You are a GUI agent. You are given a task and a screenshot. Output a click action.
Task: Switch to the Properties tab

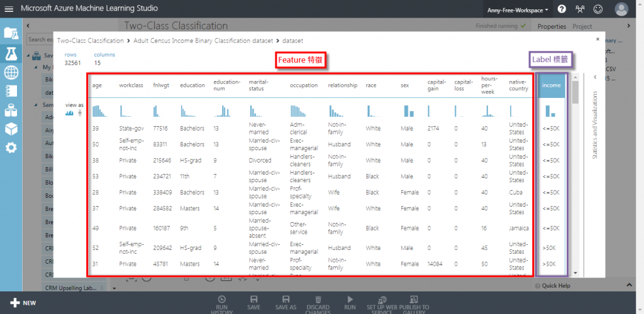click(x=552, y=26)
